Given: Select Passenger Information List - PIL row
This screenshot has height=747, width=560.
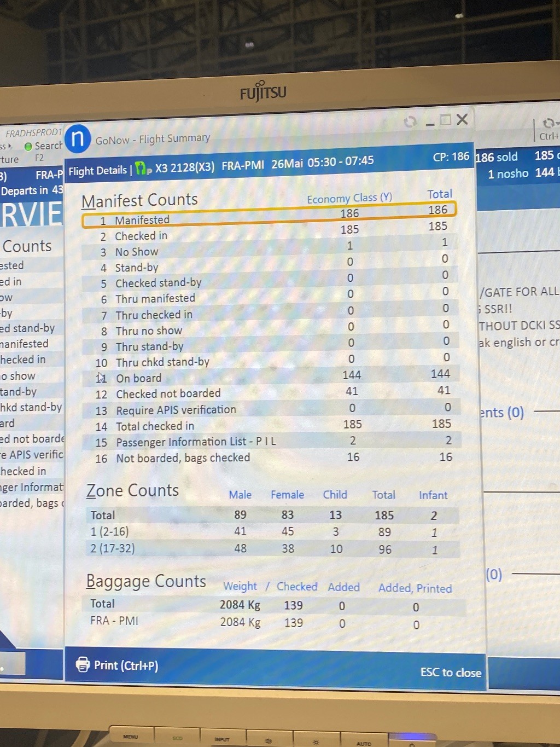Looking at the screenshot, I should click(x=268, y=441).
